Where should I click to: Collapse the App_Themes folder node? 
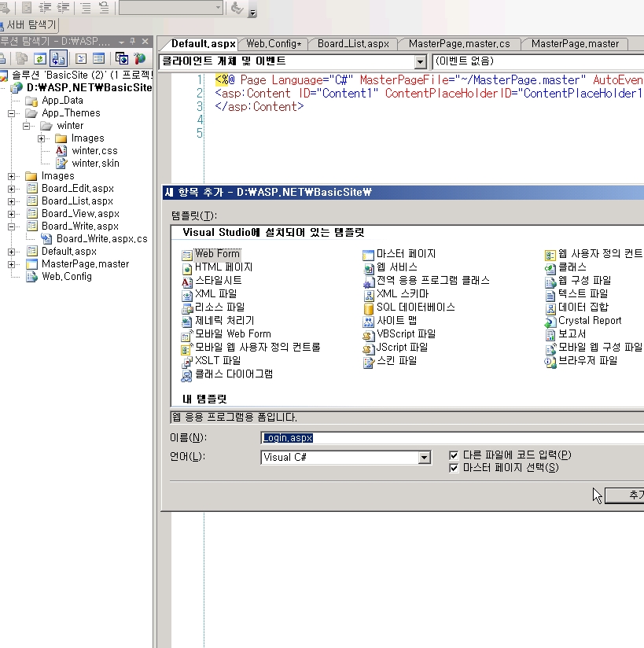[12, 113]
